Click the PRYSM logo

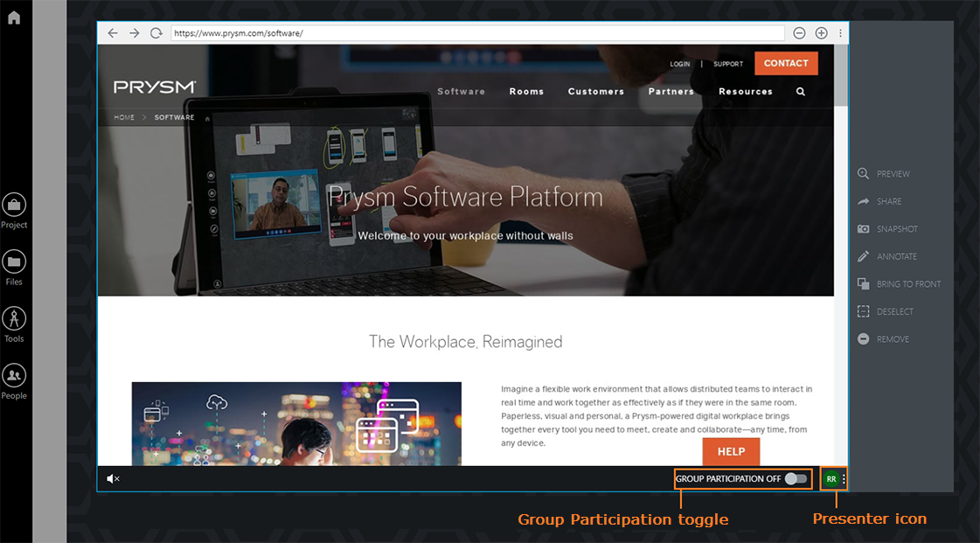[x=155, y=87]
